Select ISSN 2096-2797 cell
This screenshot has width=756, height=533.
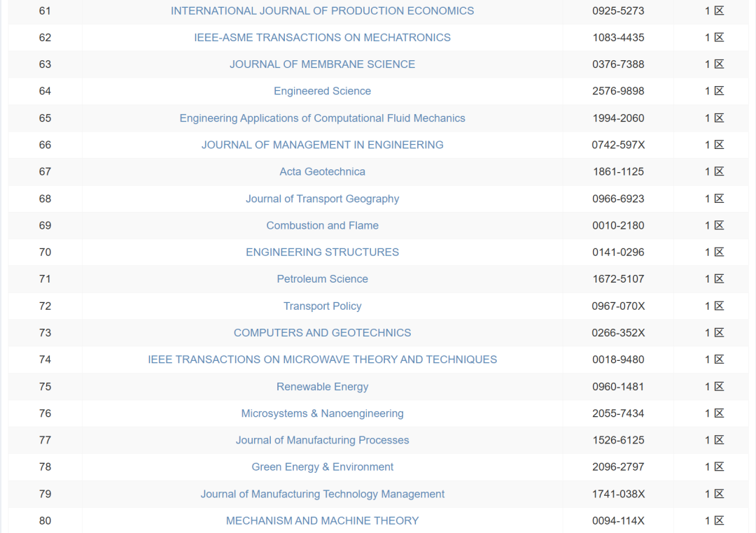pos(618,467)
